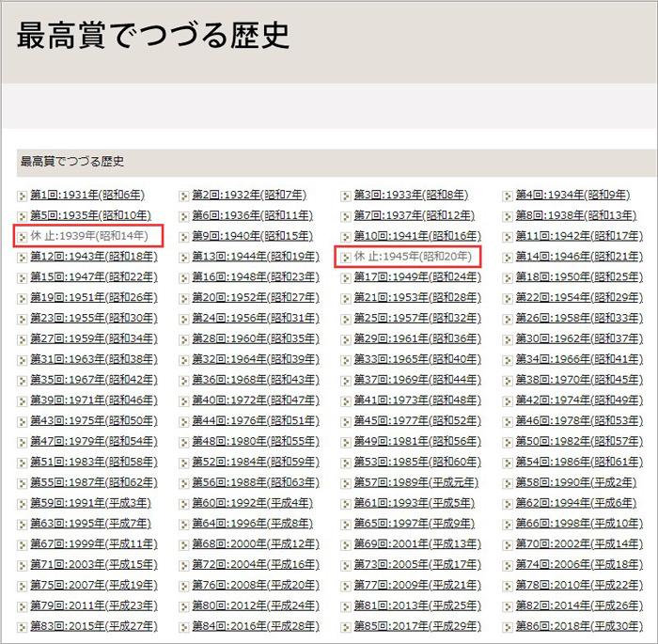Viewport: 658px width, 644px height.
Task: Click bullet icon beside 第70回:2002年
Action: pyautogui.click(x=508, y=546)
